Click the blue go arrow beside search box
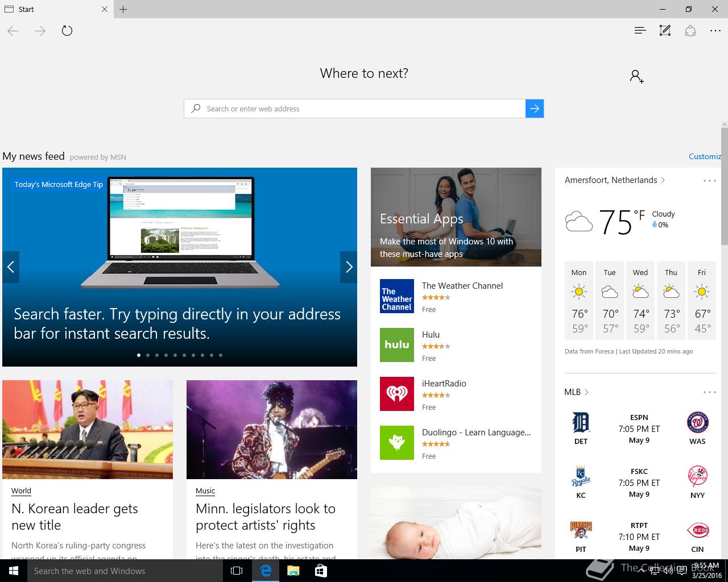 tap(535, 109)
